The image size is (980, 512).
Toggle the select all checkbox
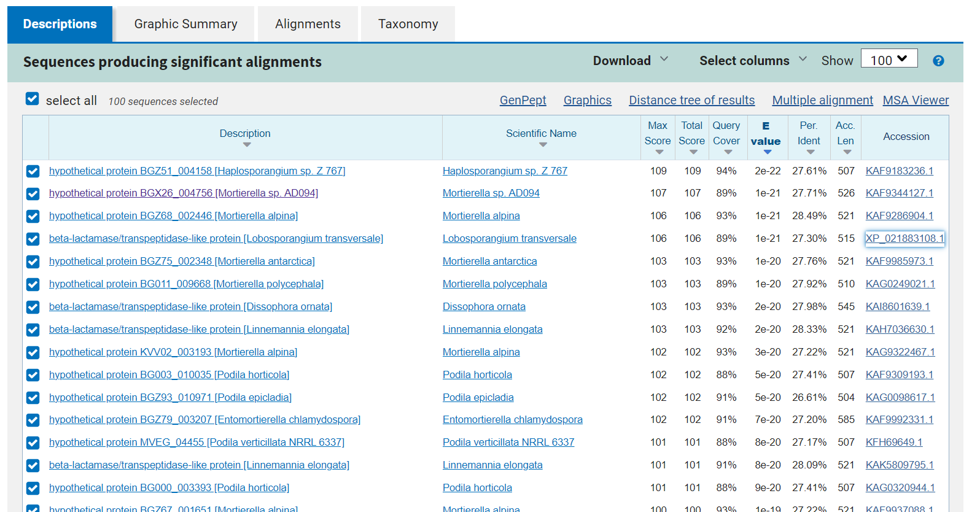33,99
